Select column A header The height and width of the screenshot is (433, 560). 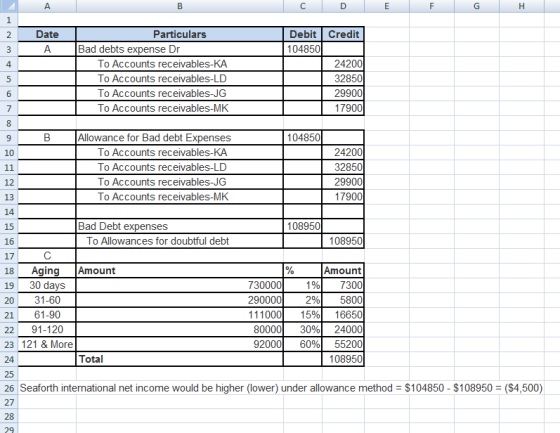pos(47,6)
